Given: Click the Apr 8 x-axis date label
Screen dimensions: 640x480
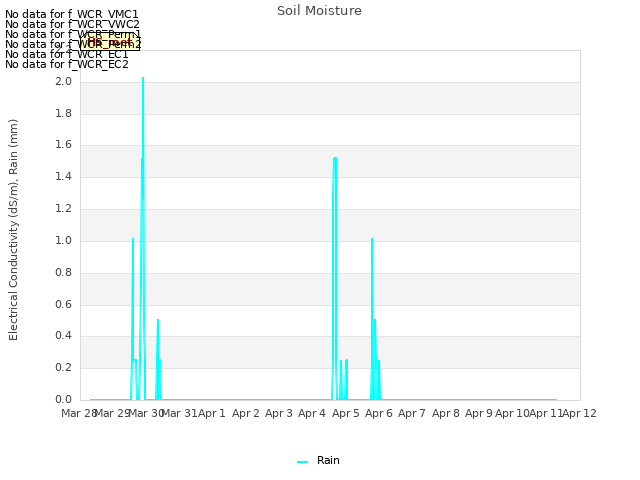Looking at the screenshot, I should pyautogui.click(x=446, y=413).
